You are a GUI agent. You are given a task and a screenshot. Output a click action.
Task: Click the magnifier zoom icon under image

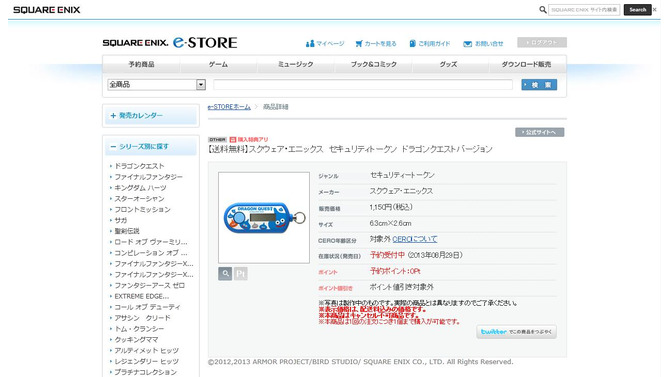tap(225, 274)
